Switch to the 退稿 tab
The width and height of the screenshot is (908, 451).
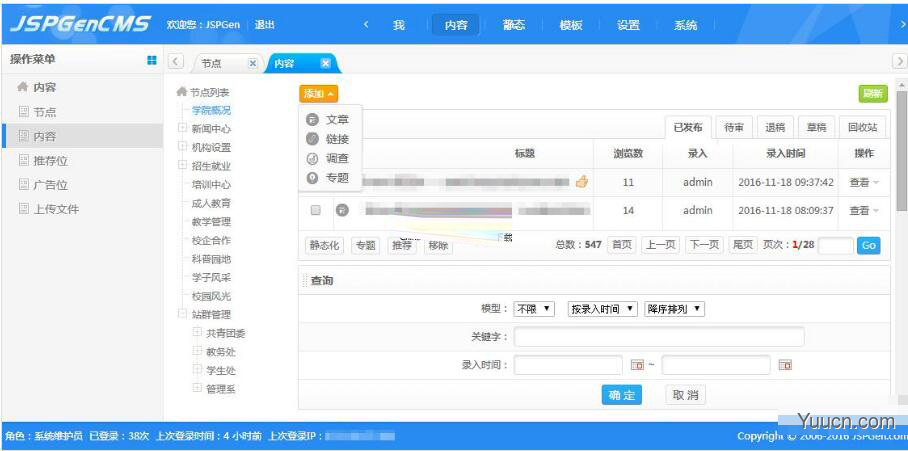pyautogui.click(x=775, y=127)
